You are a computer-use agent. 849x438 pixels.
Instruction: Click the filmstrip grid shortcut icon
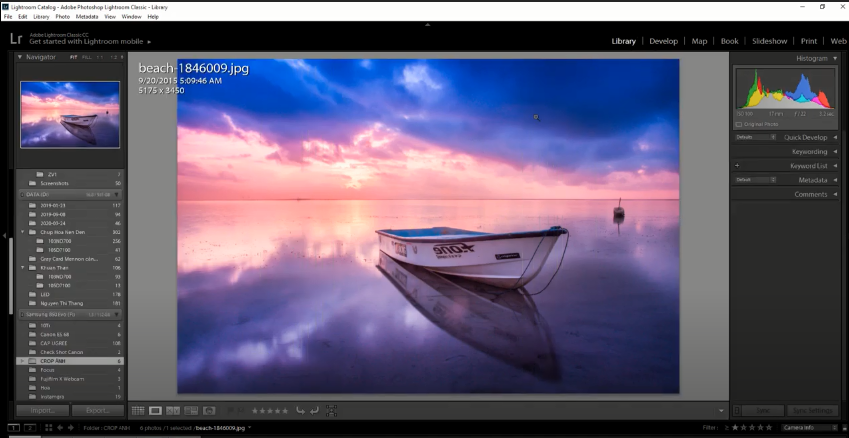coord(51,428)
